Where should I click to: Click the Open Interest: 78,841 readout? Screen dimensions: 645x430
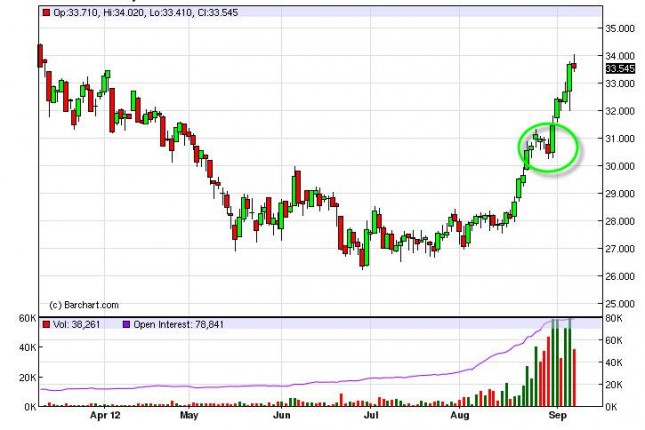pyautogui.click(x=179, y=325)
